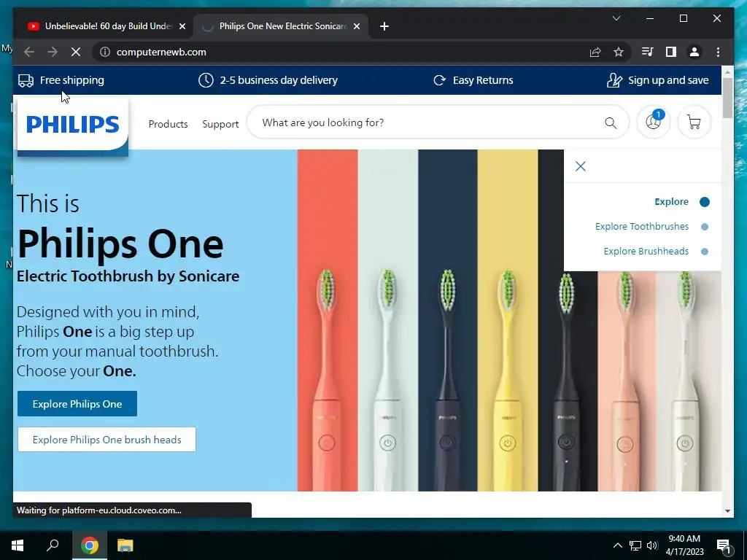Click the yellow toothbrush image
The image size is (747, 560).
coord(508,378)
